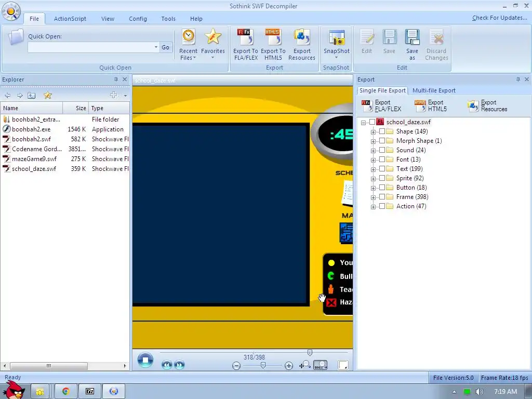Click Export Resources in Export panel
The width and height of the screenshot is (532, 399).
click(487, 105)
